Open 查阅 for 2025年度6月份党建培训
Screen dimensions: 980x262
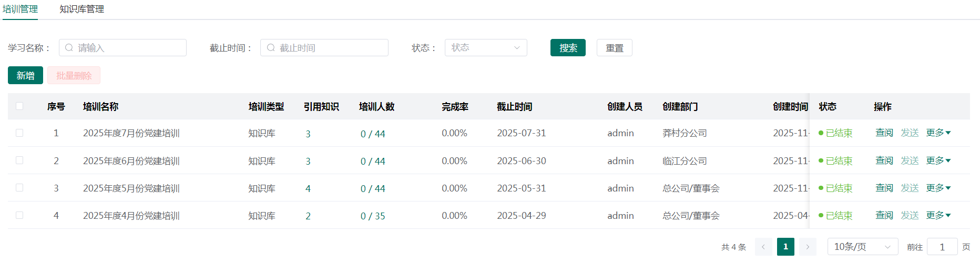(884, 160)
